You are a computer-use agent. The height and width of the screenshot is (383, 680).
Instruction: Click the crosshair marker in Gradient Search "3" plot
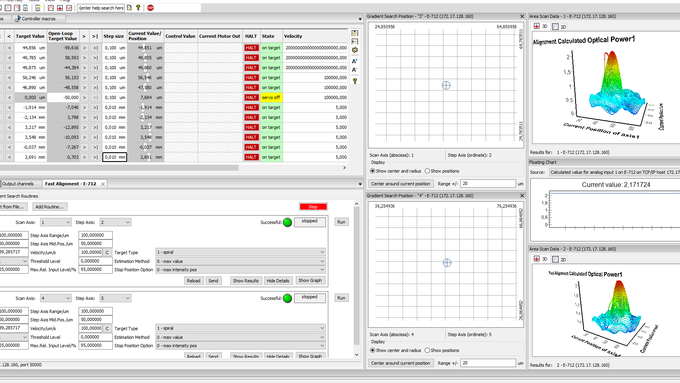(x=446, y=85)
